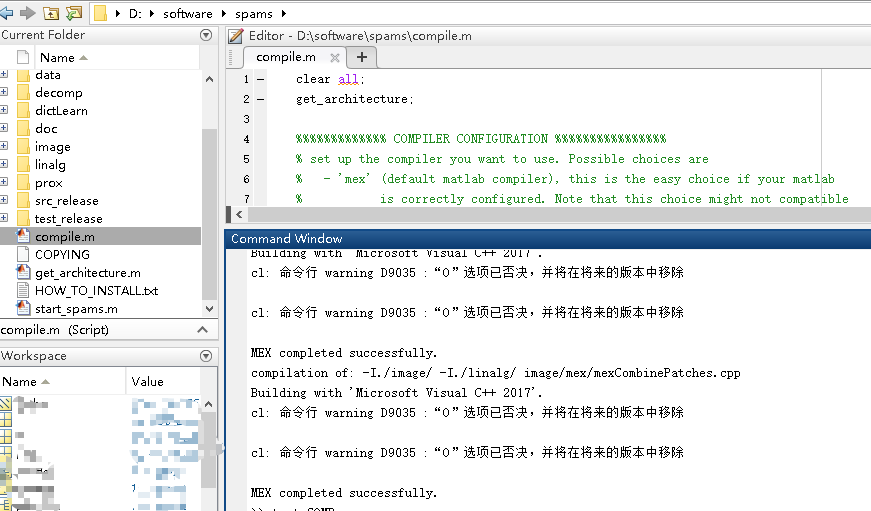Click 'D:' drive in the address path
Image resolution: width=871 pixels, height=511 pixels.
pyautogui.click(x=135, y=14)
